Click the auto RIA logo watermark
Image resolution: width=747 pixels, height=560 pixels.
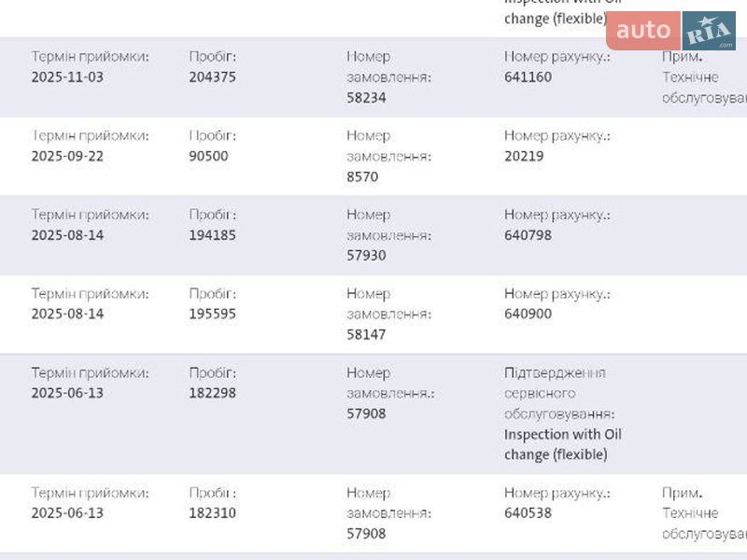pyautogui.click(x=670, y=31)
